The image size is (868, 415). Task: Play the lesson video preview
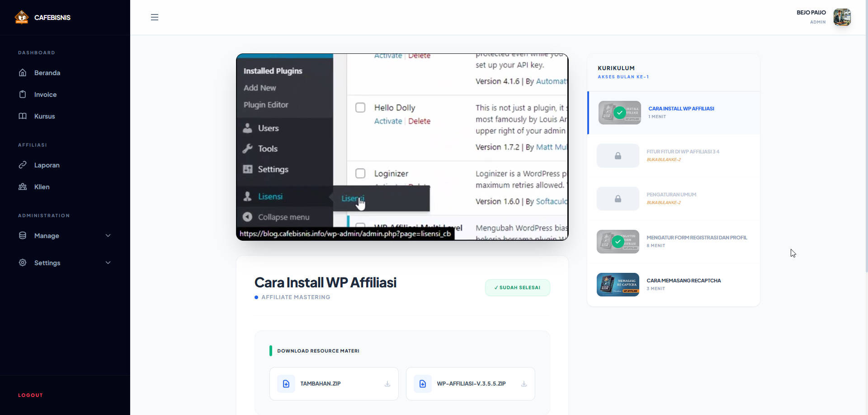(x=402, y=147)
